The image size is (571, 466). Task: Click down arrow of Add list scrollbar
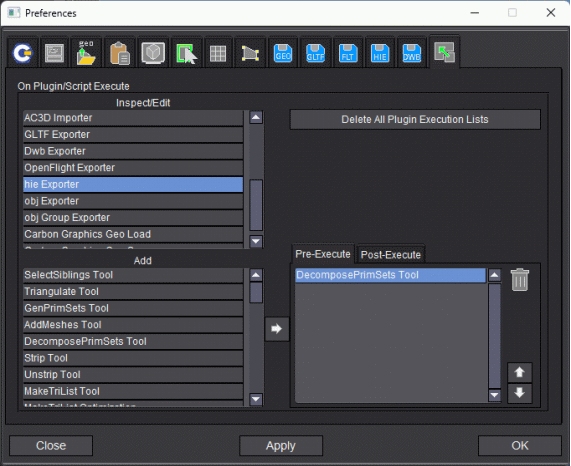pyautogui.click(x=256, y=399)
